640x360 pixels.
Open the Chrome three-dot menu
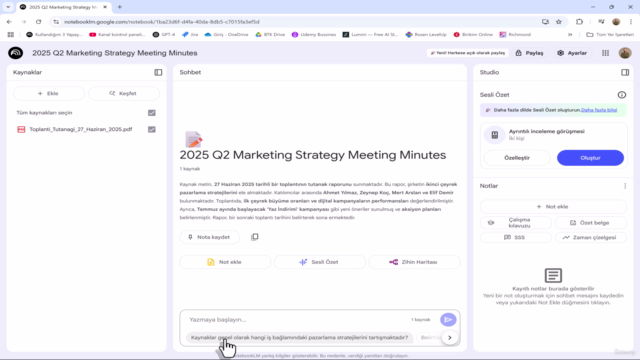coord(631,22)
